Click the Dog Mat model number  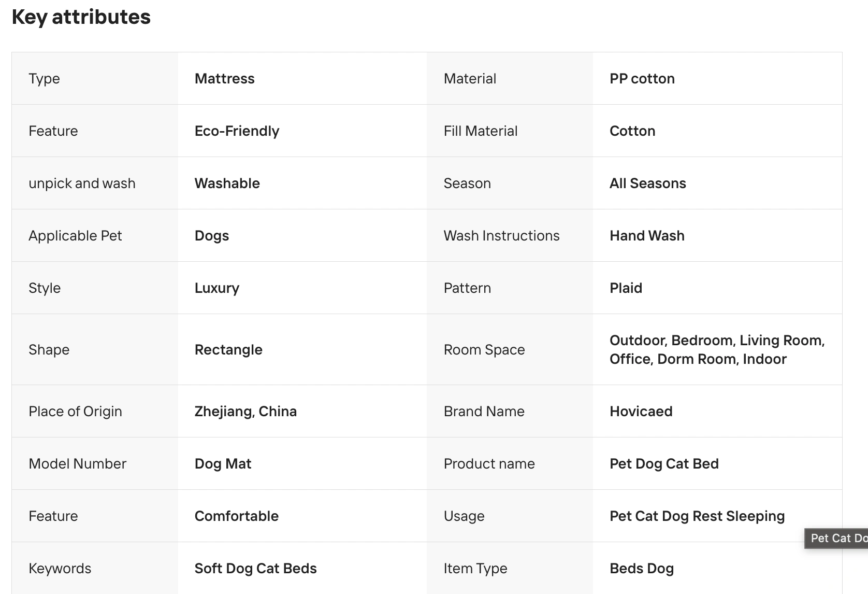pos(223,464)
